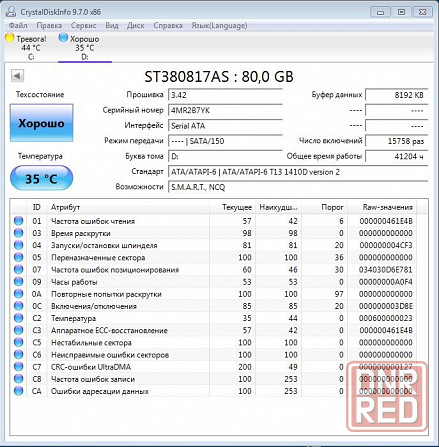Click the ID column header
Screen dimensions: 439x447
[x=37, y=207]
